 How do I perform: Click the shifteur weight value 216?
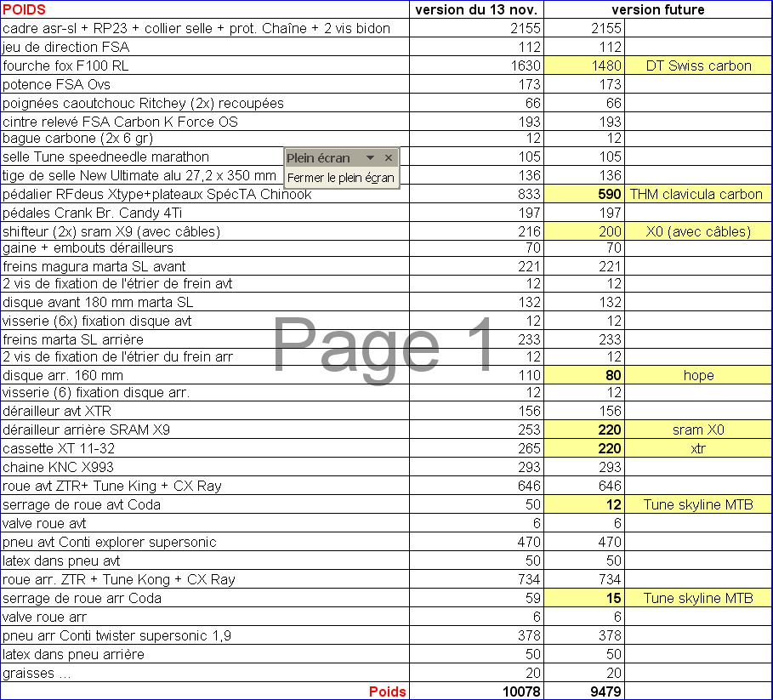pyautogui.click(x=477, y=231)
